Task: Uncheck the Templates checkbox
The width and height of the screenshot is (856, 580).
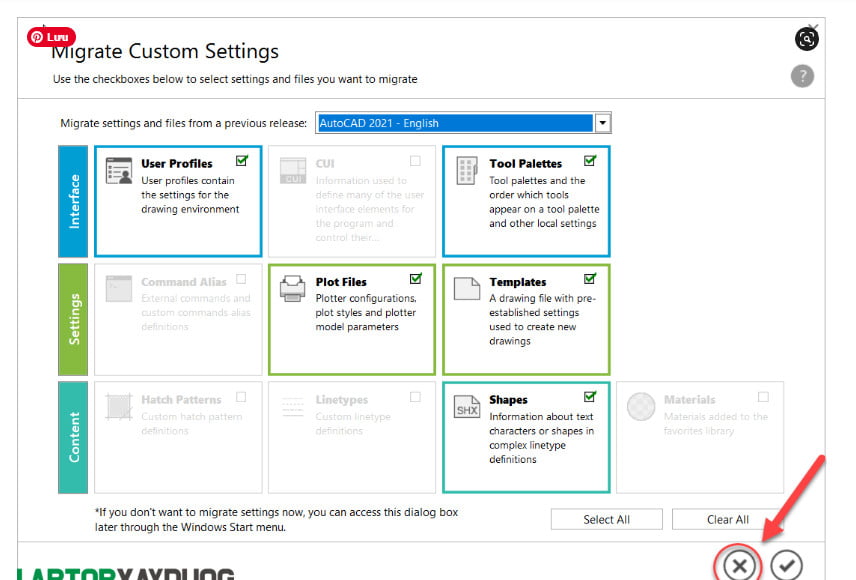Action: point(590,279)
